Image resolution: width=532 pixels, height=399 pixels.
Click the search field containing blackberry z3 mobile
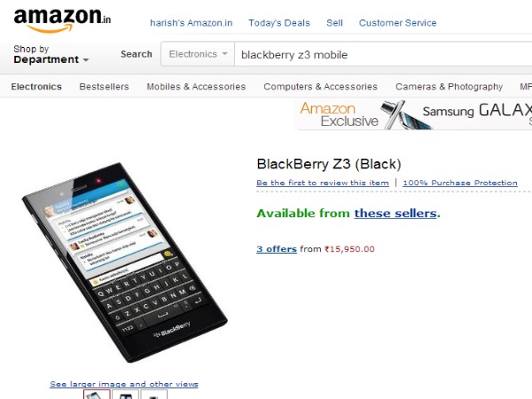(x=383, y=54)
